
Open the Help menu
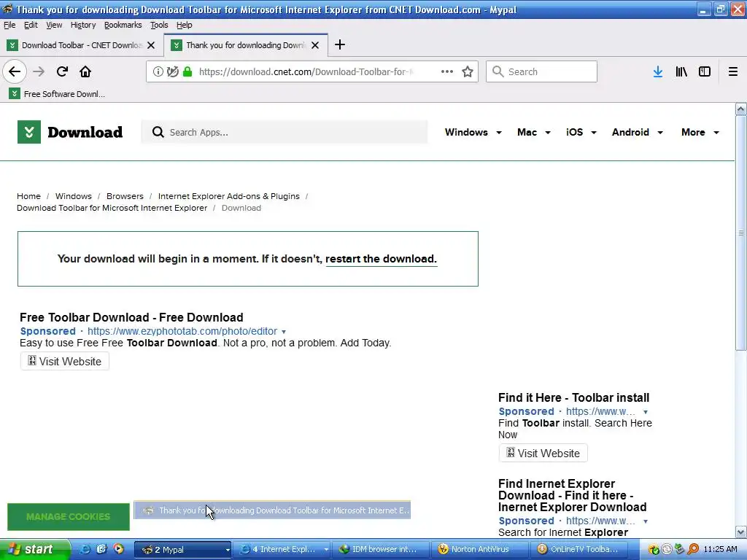click(x=185, y=25)
